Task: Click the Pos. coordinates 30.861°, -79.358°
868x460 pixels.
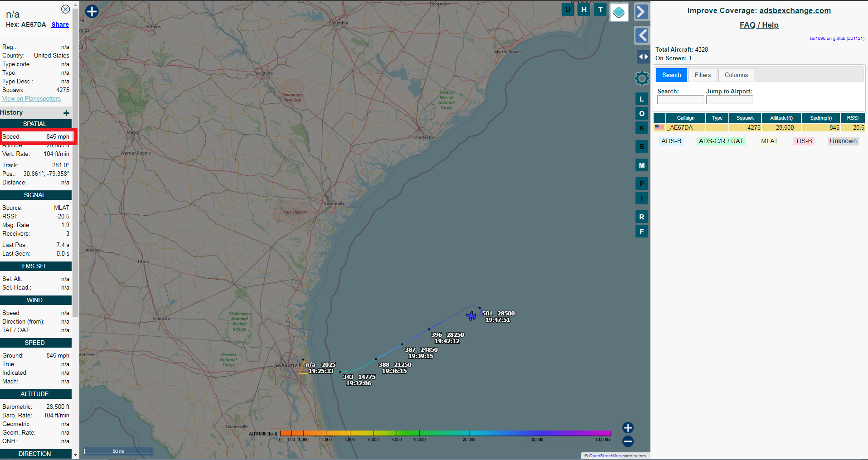Action: (x=46, y=174)
